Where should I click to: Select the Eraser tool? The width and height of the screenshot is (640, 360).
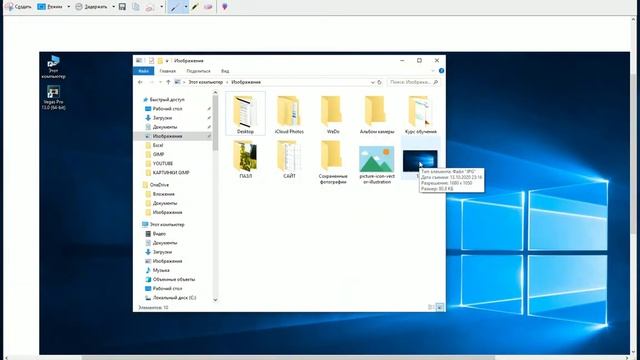click(x=208, y=7)
